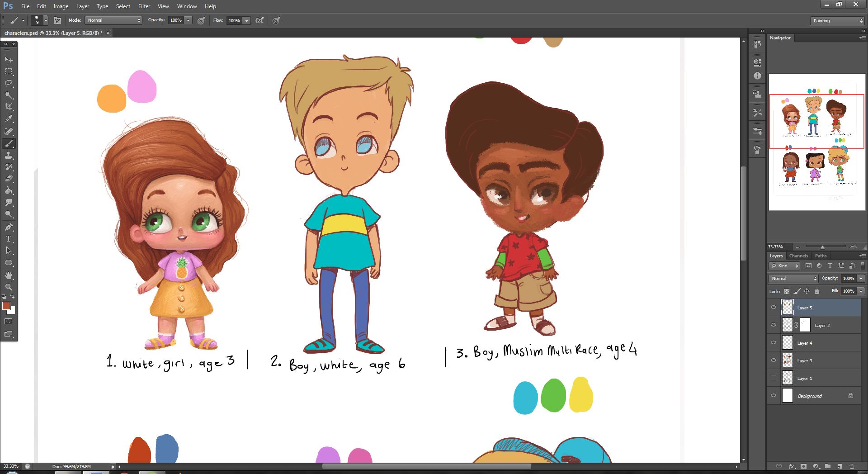Screen dimensions: 868x474
Task: Show Layer 1 by clicking visibility box
Action: [x=773, y=378]
